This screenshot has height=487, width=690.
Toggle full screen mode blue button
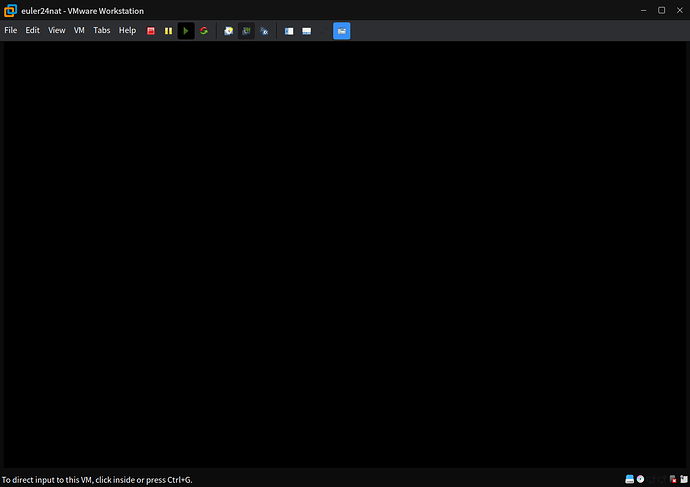[x=342, y=31]
